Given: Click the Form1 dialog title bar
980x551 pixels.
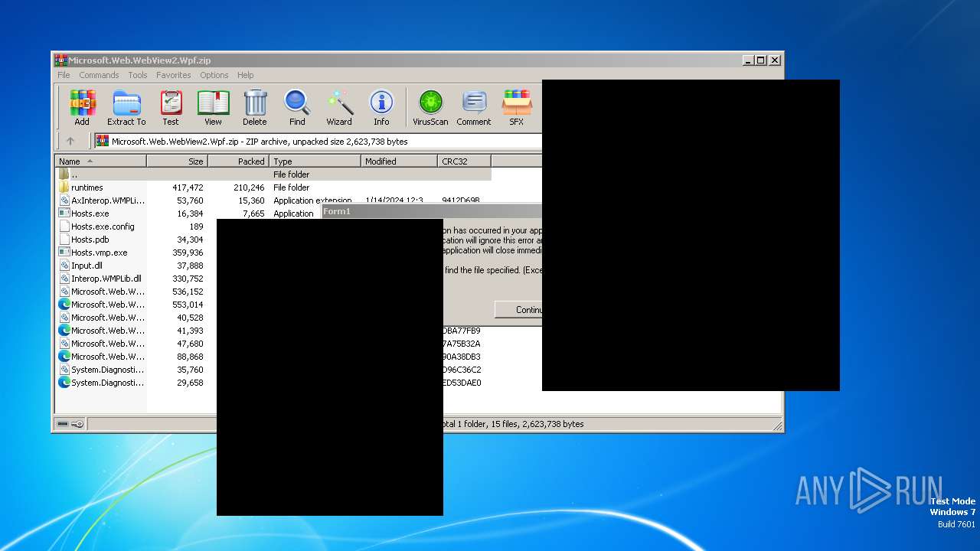Looking at the screenshot, I should [432, 211].
